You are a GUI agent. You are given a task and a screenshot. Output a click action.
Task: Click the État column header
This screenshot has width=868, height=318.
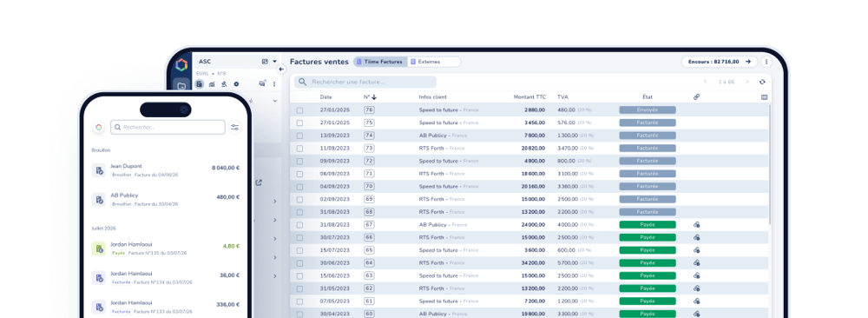pyautogui.click(x=648, y=97)
